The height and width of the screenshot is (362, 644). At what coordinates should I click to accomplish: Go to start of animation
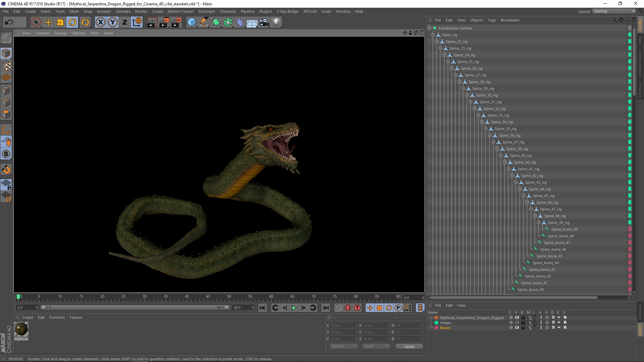pyautogui.click(x=263, y=308)
